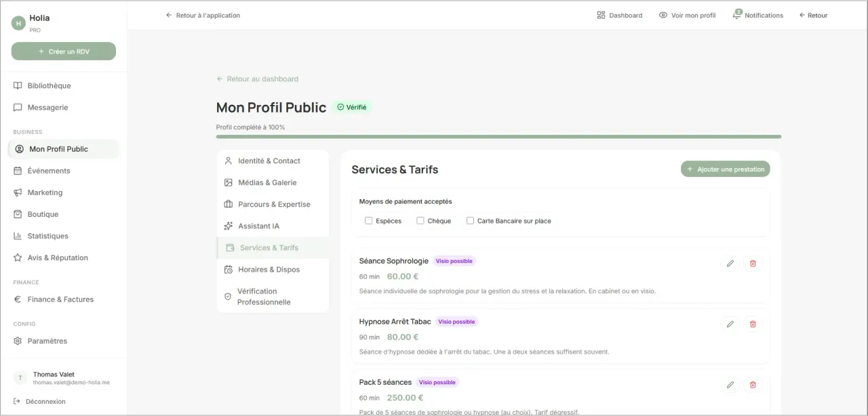Enable the Chèque payment checkbox
Viewport: 868px width, 416px height.
tap(420, 221)
